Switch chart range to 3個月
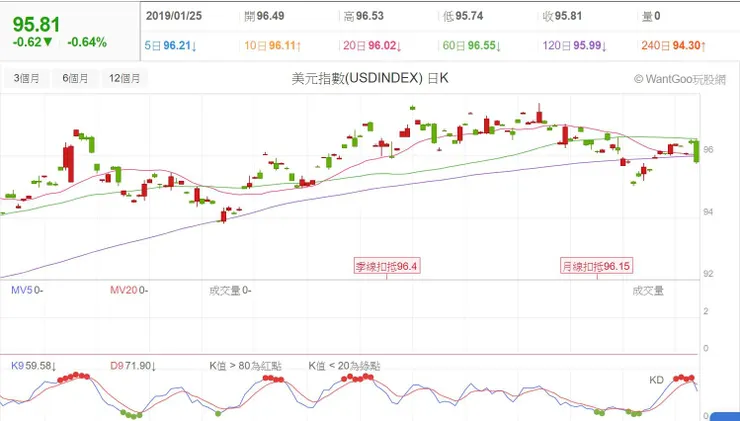This screenshot has width=740, height=421. (x=25, y=78)
